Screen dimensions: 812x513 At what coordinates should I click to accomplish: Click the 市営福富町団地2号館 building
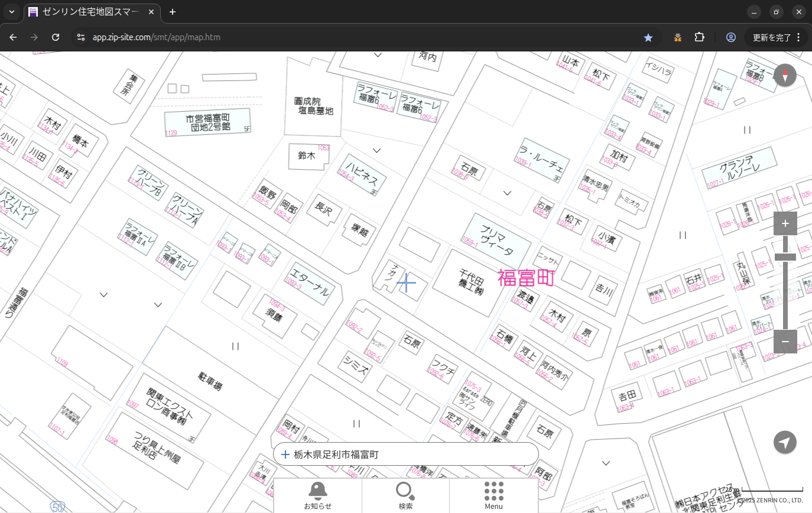tap(207, 122)
